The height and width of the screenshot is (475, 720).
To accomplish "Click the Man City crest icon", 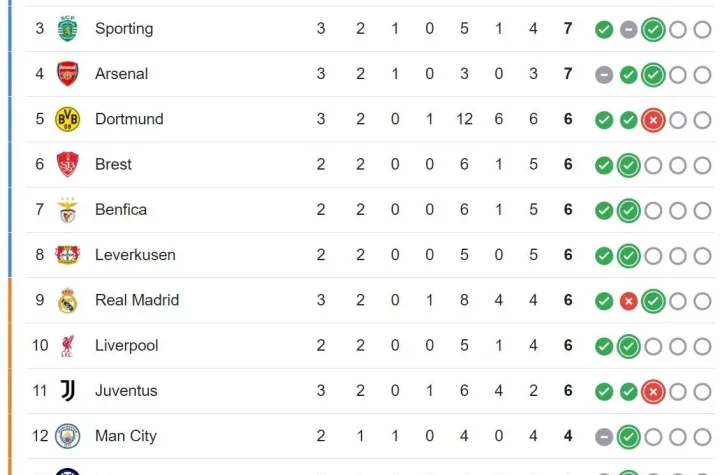I will pyautogui.click(x=67, y=436).
